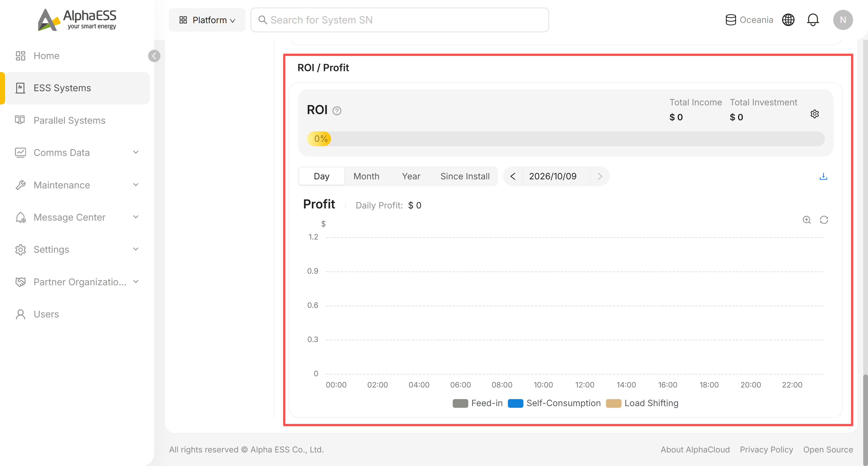Switch to Since Install tab

pos(465,177)
